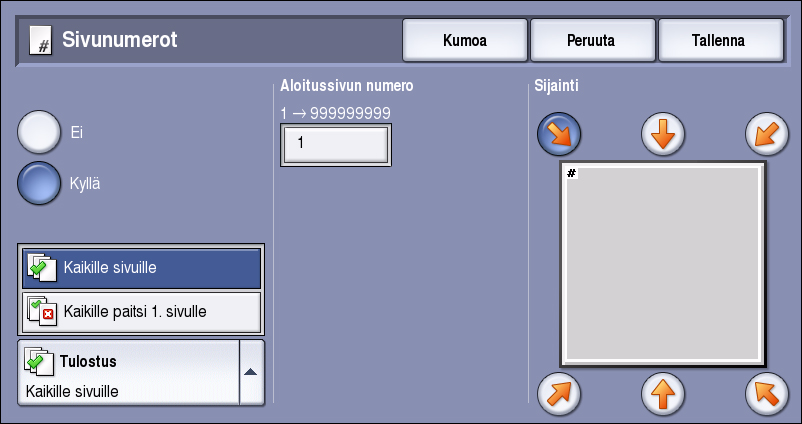This screenshot has width=802, height=424.
Task: Select the Ei radio button
Action: [x=40, y=132]
